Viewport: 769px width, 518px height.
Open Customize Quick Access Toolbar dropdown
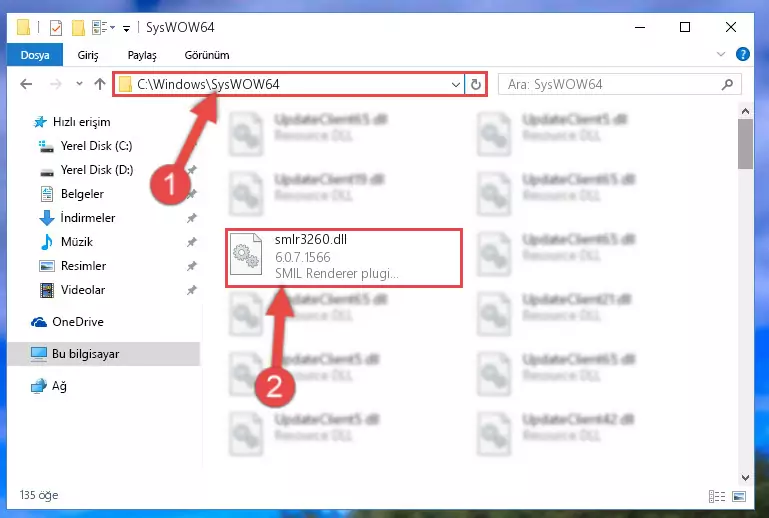pyautogui.click(x=127, y=28)
